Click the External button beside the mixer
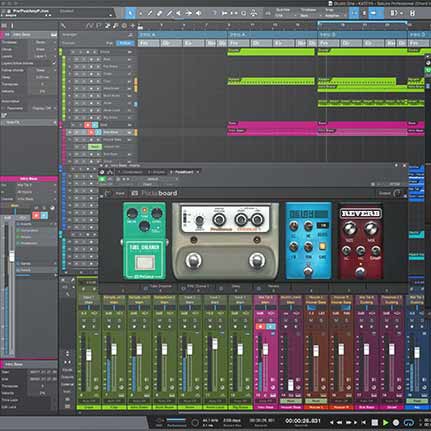 pos(67,384)
